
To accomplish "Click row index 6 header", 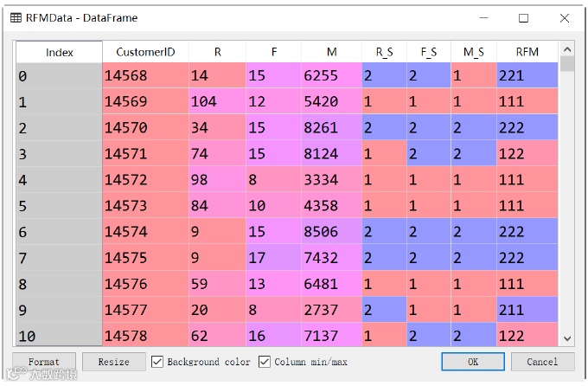I will point(60,232).
